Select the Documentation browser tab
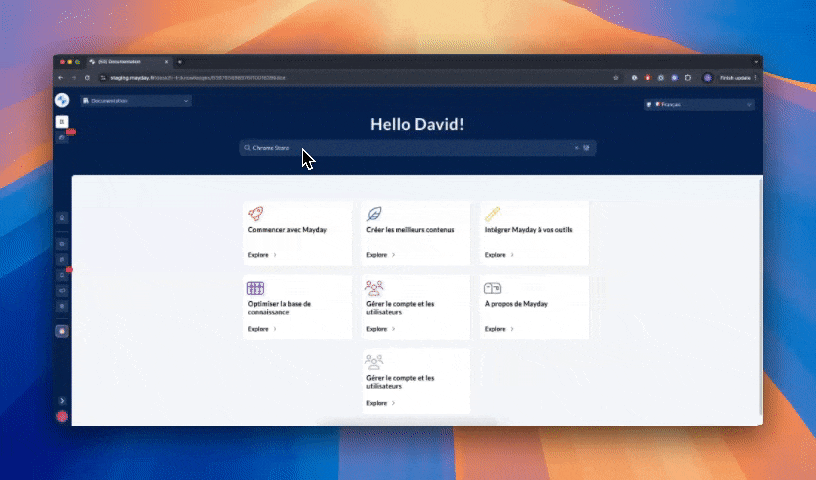816x480 pixels. [125, 62]
